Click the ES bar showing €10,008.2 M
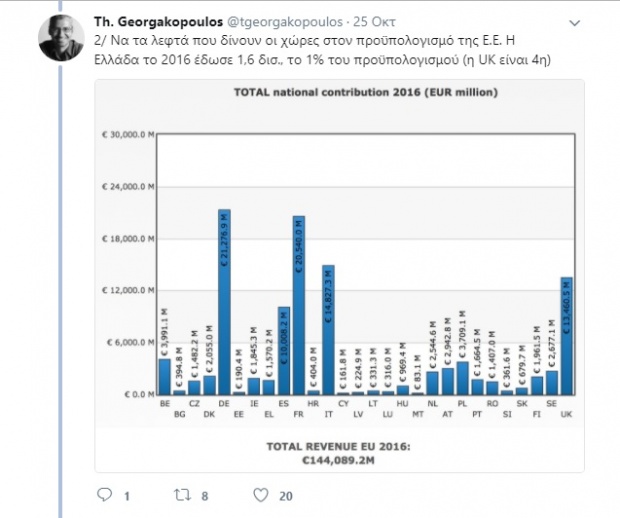The width and height of the screenshot is (620, 518). pyautogui.click(x=283, y=350)
